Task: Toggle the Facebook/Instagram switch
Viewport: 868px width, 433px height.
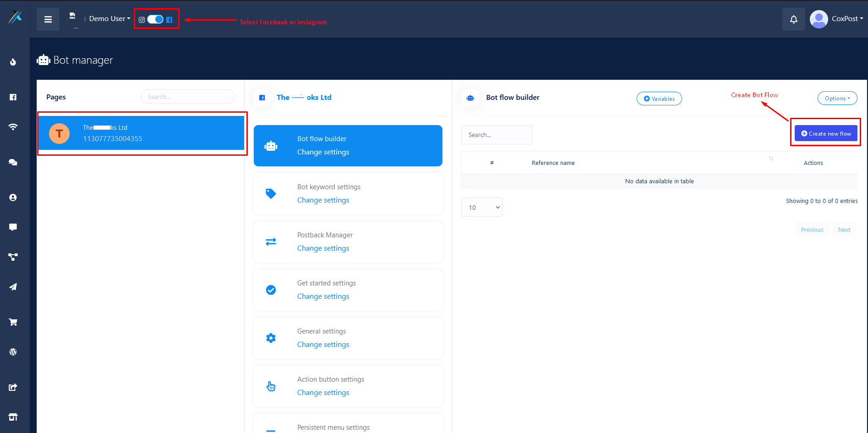Action: tap(155, 19)
